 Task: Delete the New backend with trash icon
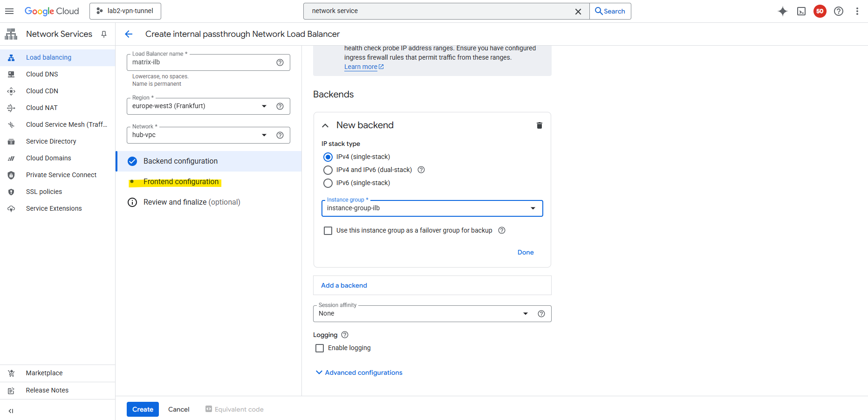click(539, 125)
